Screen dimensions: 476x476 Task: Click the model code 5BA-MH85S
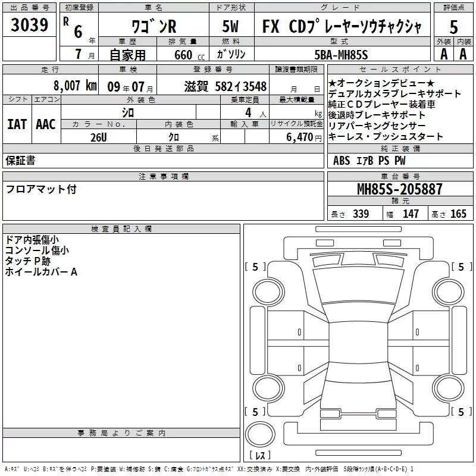tap(342, 55)
